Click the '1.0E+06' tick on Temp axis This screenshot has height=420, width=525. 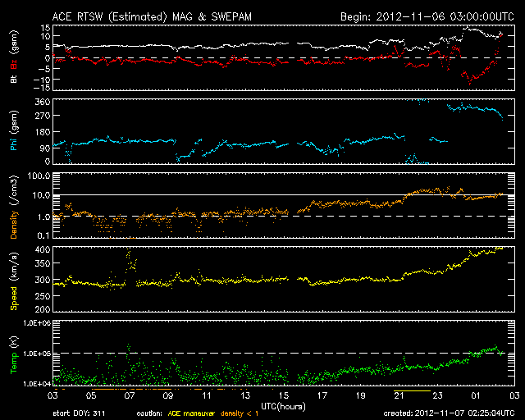click(37, 323)
